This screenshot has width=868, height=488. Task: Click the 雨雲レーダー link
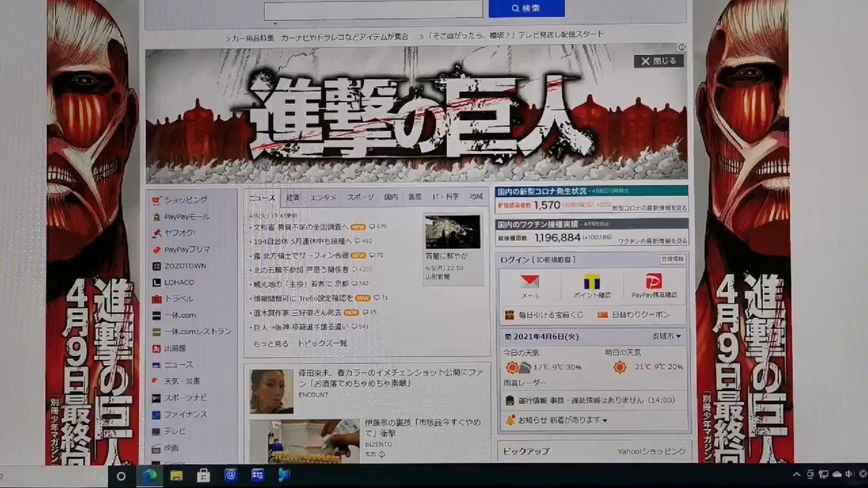pyautogui.click(x=525, y=382)
